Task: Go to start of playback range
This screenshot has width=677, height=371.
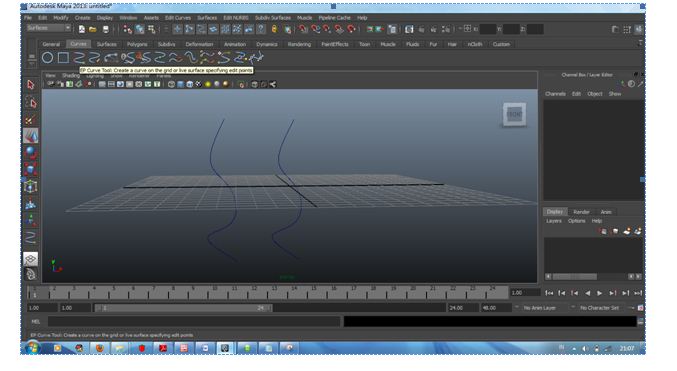Action: pyautogui.click(x=549, y=293)
